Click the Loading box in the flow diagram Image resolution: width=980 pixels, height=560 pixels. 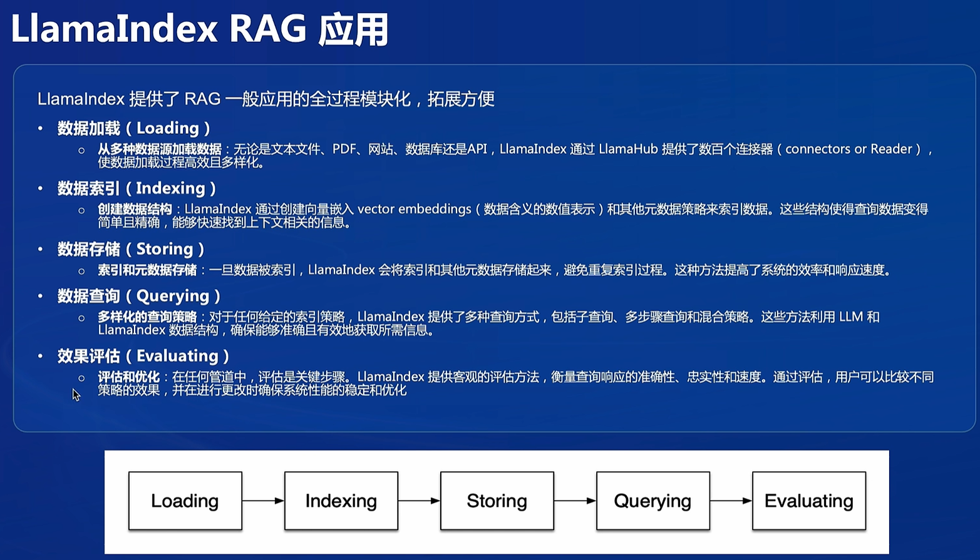(x=185, y=501)
